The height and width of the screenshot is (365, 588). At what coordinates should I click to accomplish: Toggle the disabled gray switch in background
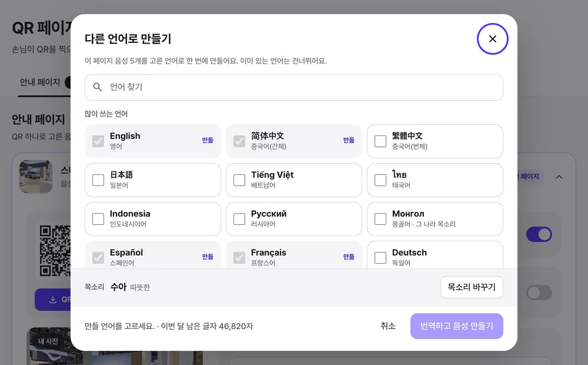pos(539,293)
